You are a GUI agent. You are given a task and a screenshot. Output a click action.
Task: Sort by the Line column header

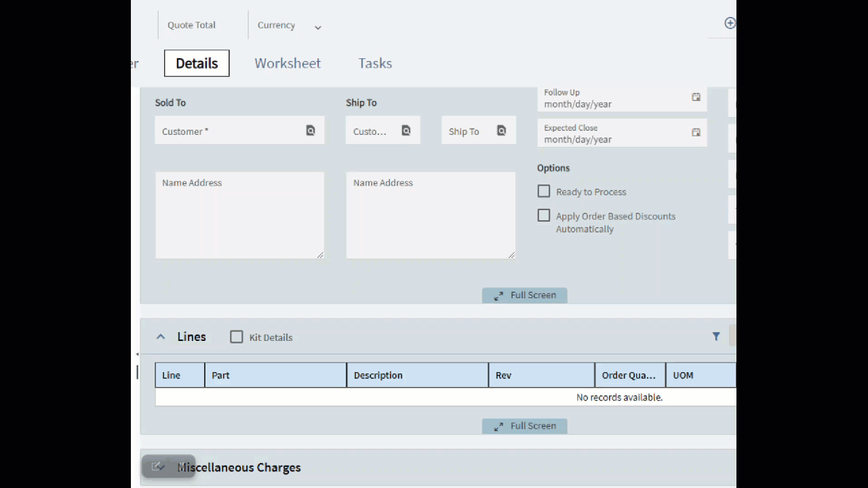pos(180,375)
